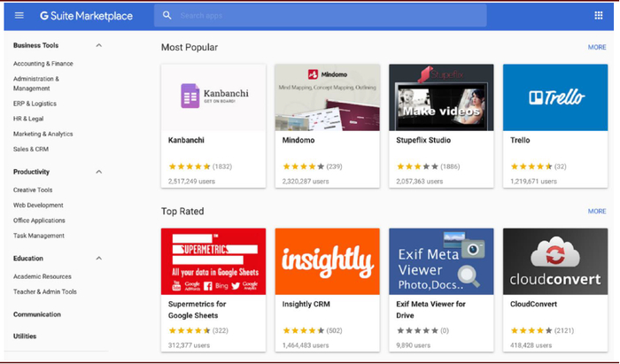This screenshot has height=364, width=620.
Task: Click Stupeflix 2,057,363 users count
Action: 420,182
